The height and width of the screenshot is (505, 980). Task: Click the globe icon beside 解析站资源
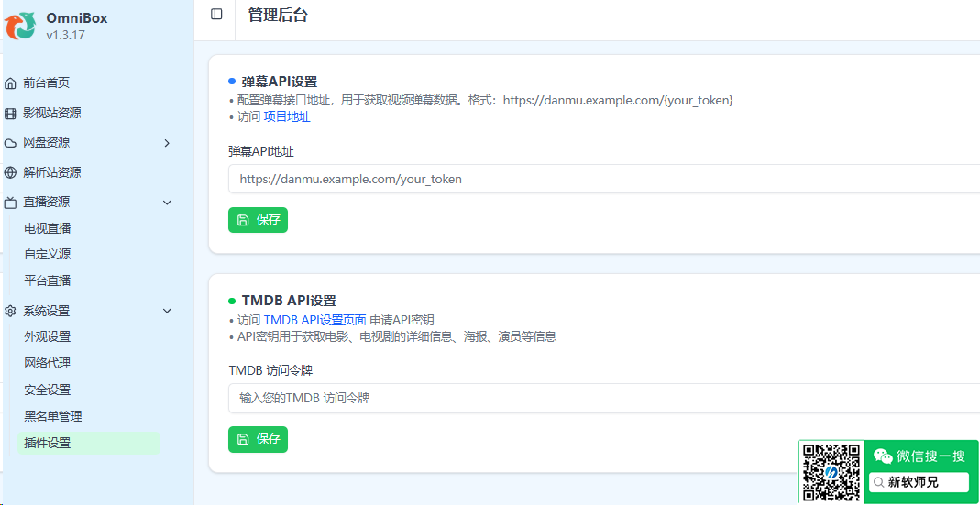click(10, 172)
